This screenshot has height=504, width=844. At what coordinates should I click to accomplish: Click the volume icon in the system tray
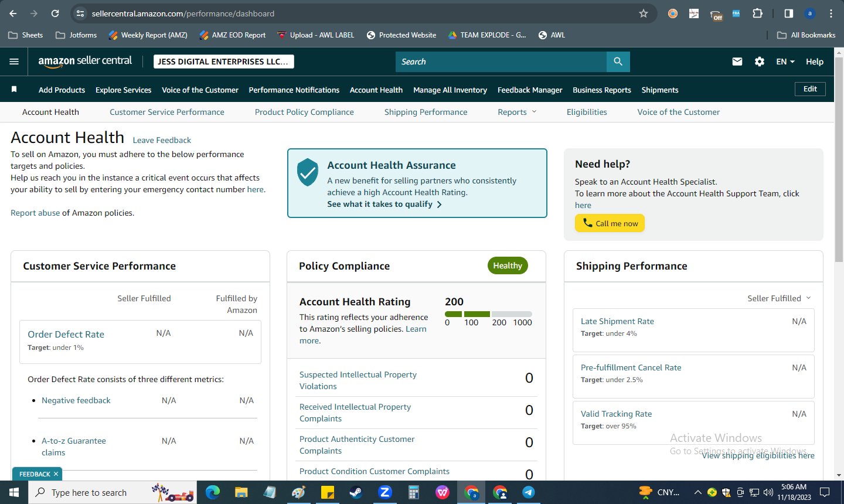(x=768, y=492)
